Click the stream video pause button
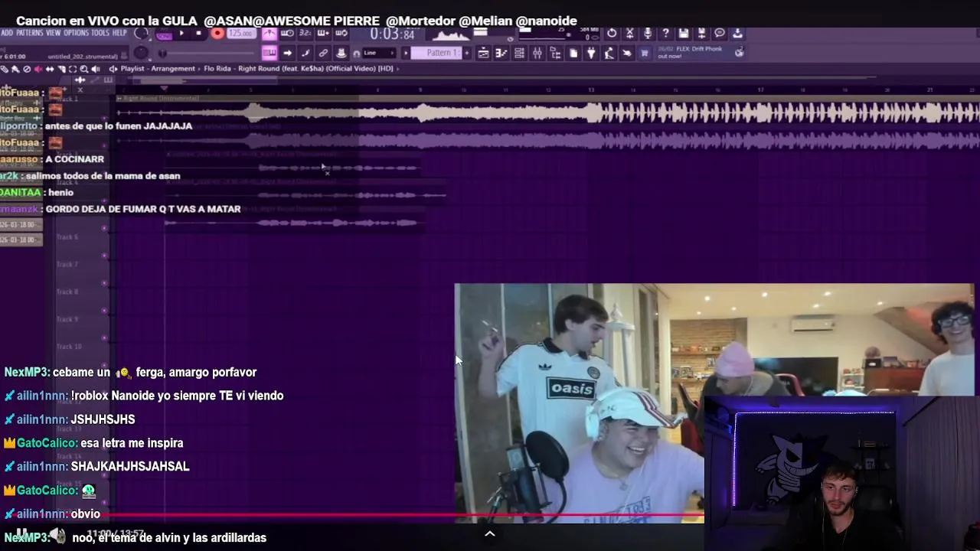This screenshot has height=551, width=980. click(21, 533)
